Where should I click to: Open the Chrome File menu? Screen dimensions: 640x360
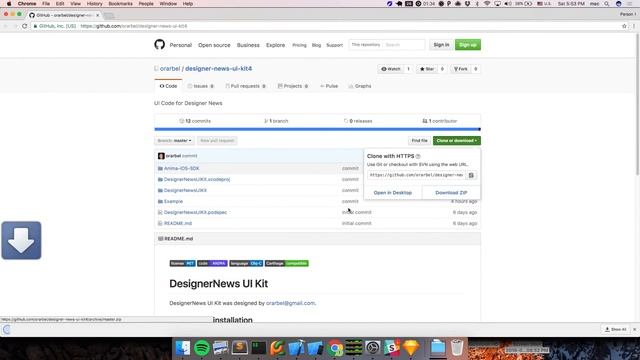coord(46,4)
